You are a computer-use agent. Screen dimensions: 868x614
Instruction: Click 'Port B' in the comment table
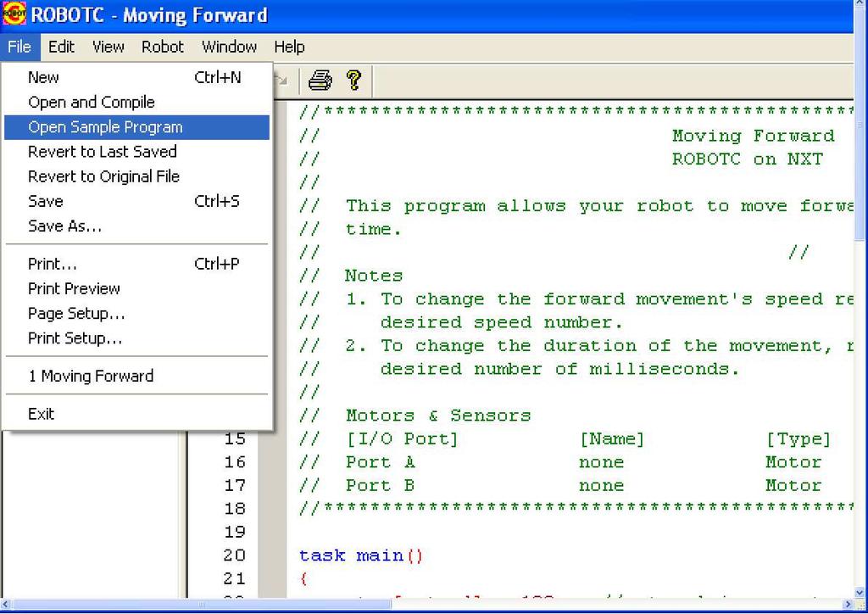coord(381,486)
